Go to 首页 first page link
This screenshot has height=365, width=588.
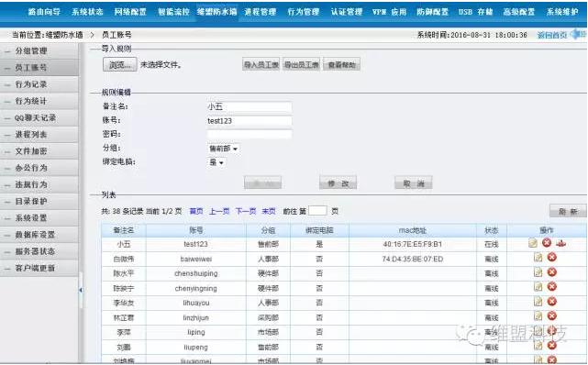point(196,211)
